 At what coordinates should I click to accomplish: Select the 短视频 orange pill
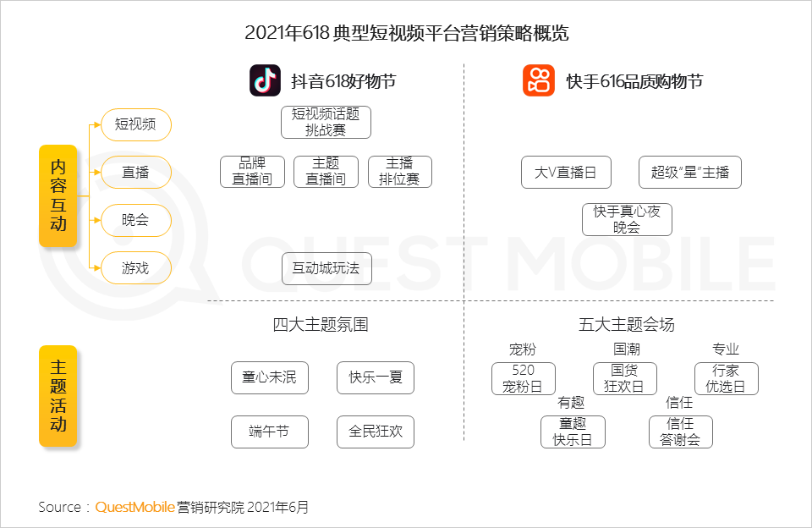[x=135, y=124]
